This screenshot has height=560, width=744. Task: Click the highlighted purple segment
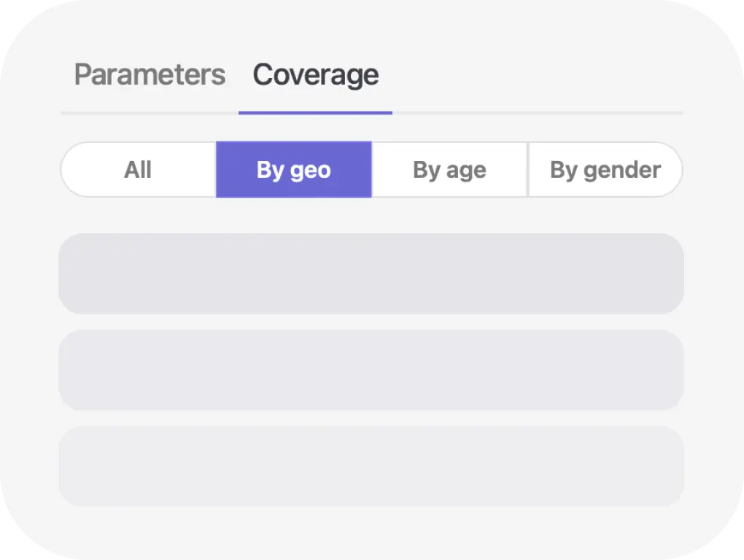(293, 169)
